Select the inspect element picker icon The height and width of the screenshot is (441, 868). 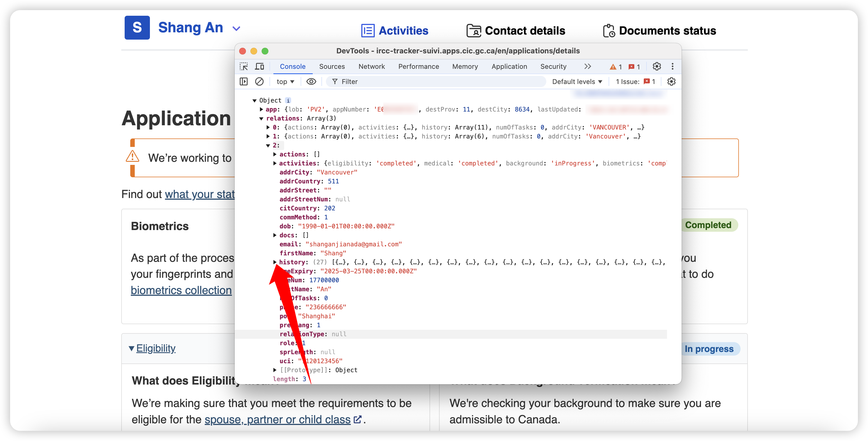click(x=244, y=66)
